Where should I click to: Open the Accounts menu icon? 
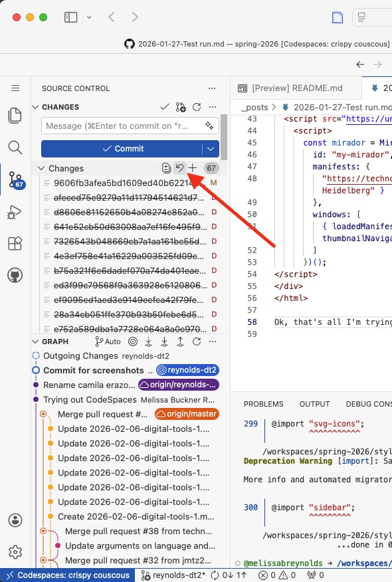[x=15, y=520]
